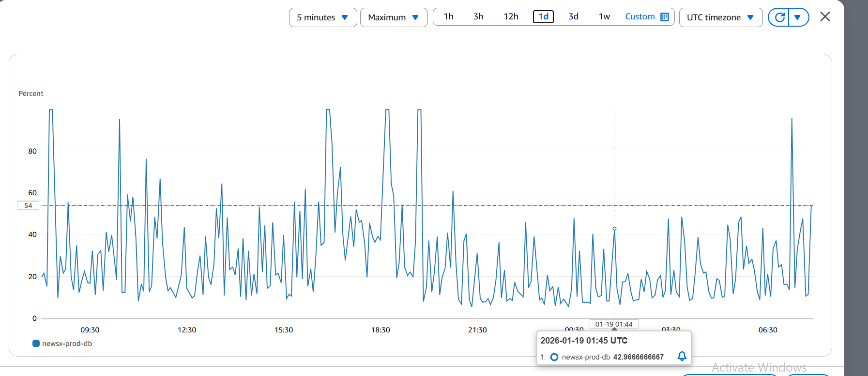Select the 1h time range
Viewport: 868px width, 376px height.
(448, 17)
